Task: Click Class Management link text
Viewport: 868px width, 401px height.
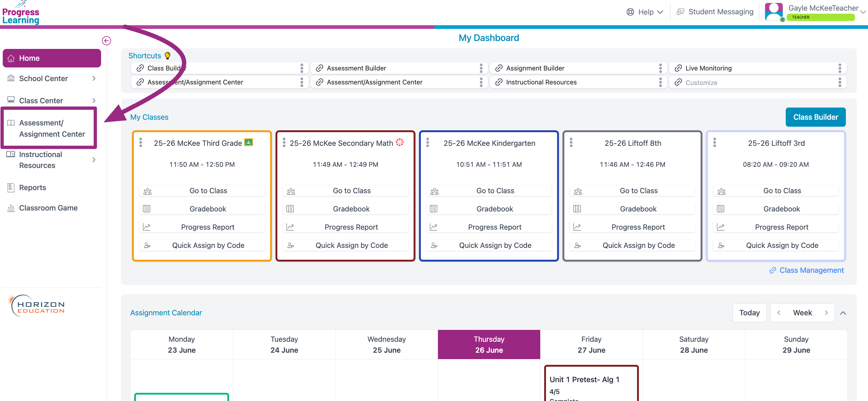Action: click(x=811, y=270)
